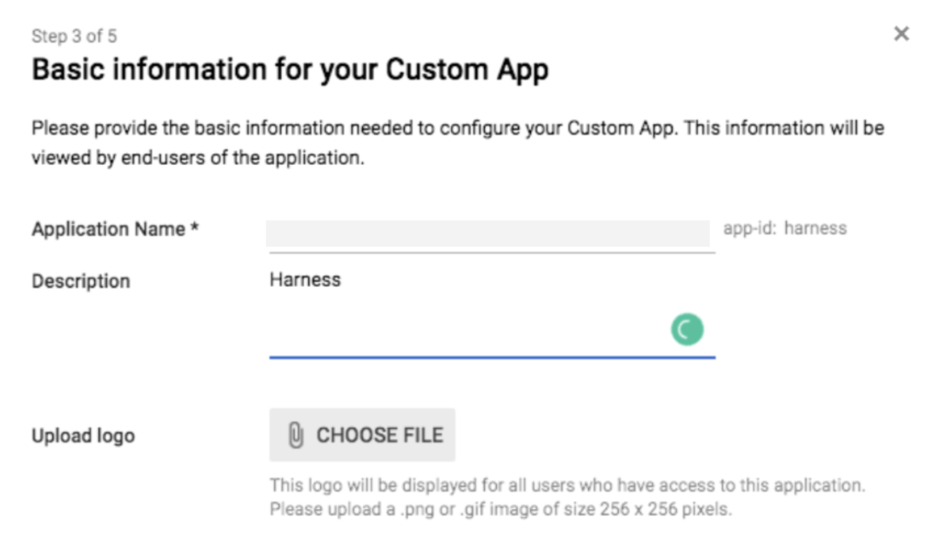Place cursor on Harness text in Description
This screenshot has width=934, height=560.
point(305,280)
